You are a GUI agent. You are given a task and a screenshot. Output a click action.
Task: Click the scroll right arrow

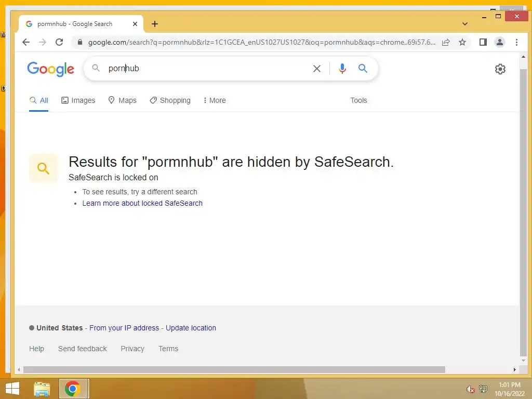[515, 369]
